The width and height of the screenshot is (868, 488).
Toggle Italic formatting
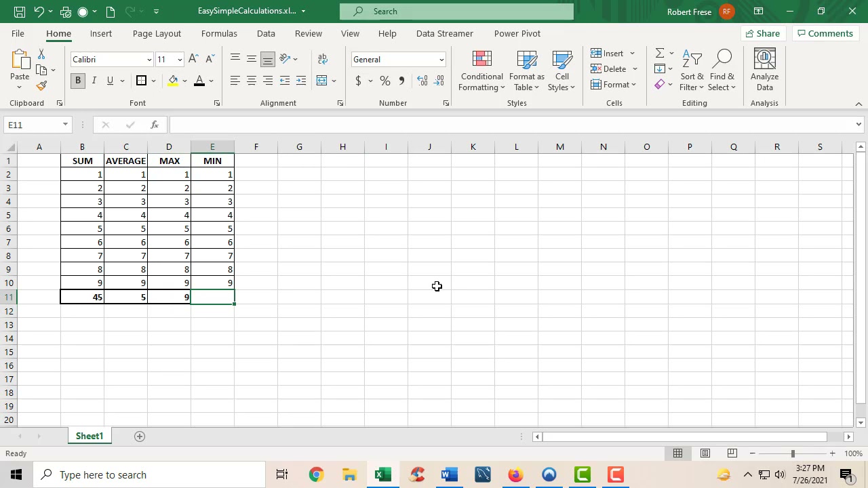click(x=94, y=81)
